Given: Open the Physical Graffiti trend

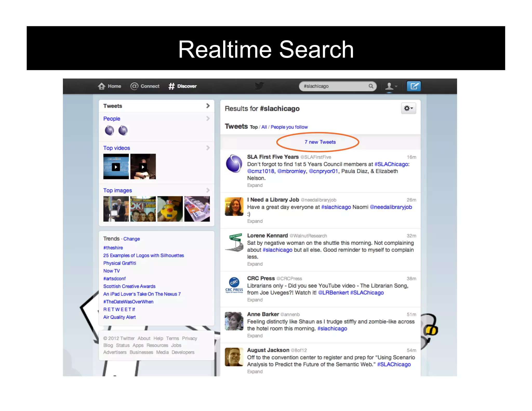Looking at the screenshot, I should (x=119, y=263).
